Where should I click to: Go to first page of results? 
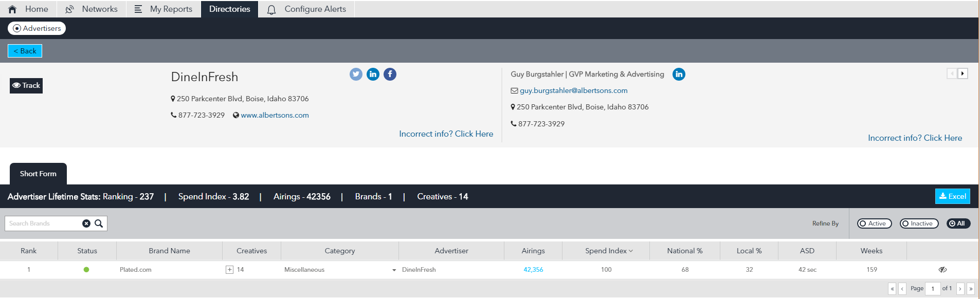point(892,289)
